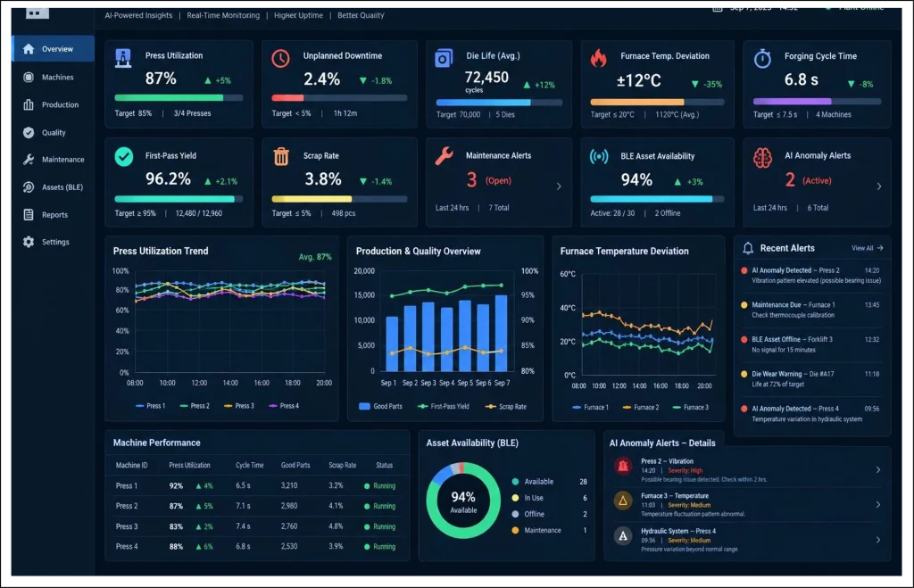Click the Avg. 87% label
This screenshot has height=588, width=914.
point(315,257)
